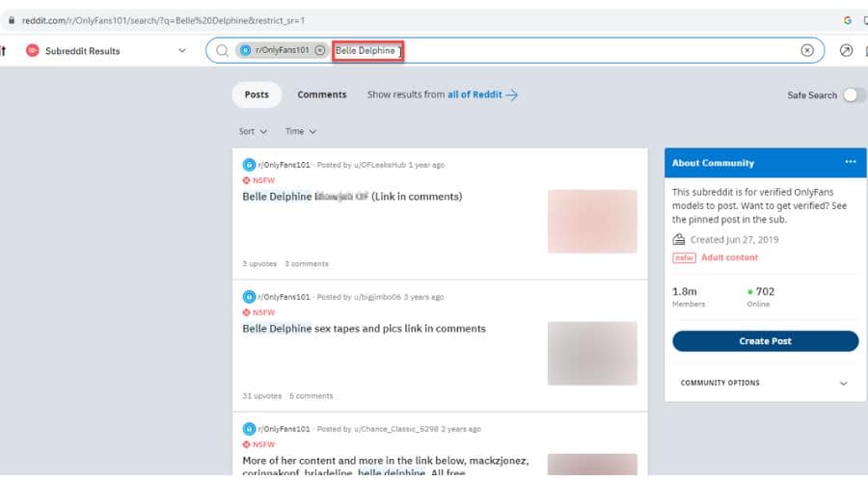The width and height of the screenshot is (868, 482).
Task: Open subreddit avatar of u/OFLeaksHub post
Action: (249, 165)
